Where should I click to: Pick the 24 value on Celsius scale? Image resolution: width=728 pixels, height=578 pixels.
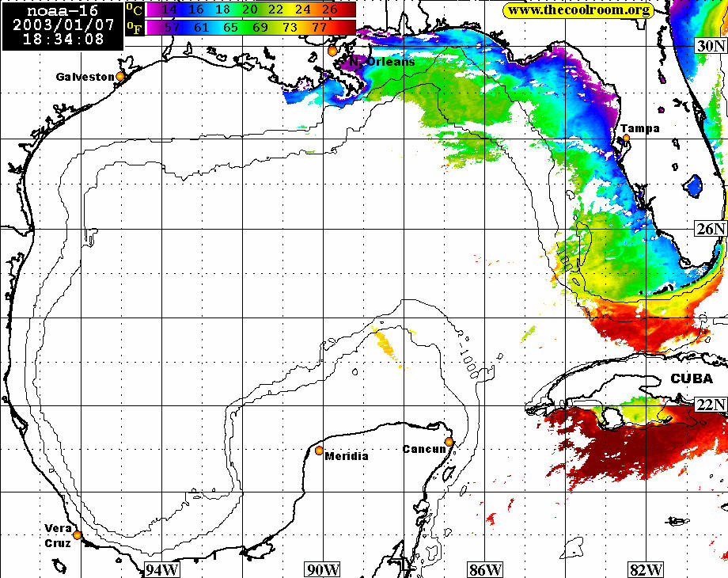pyautogui.click(x=303, y=10)
